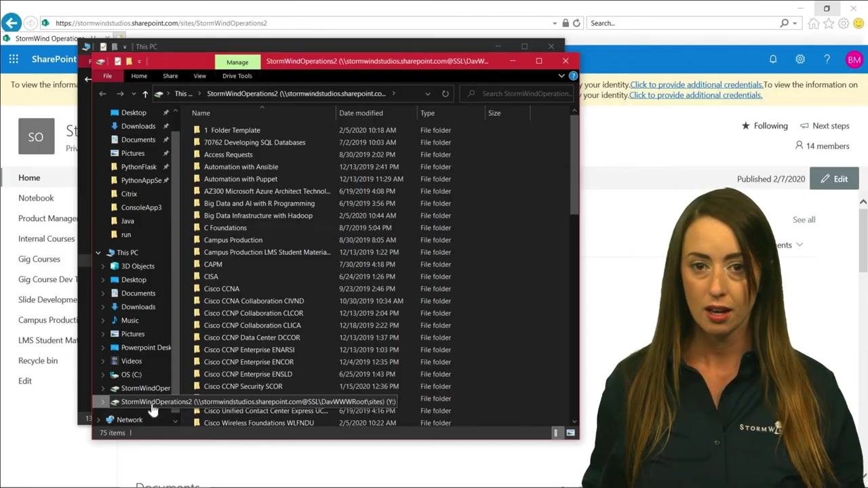Expand the 3D Objects tree node

pyautogui.click(x=103, y=266)
